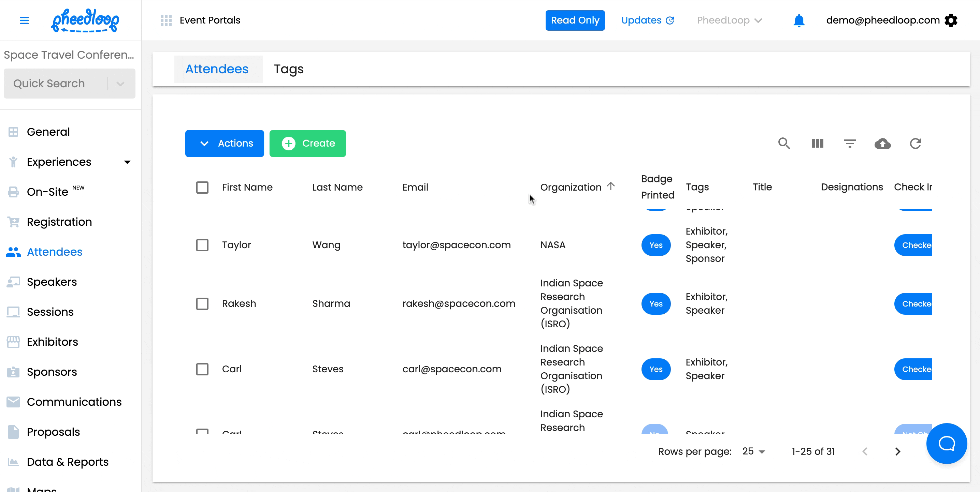Click the green Create button
The image size is (980, 492).
click(x=307, y=143)
